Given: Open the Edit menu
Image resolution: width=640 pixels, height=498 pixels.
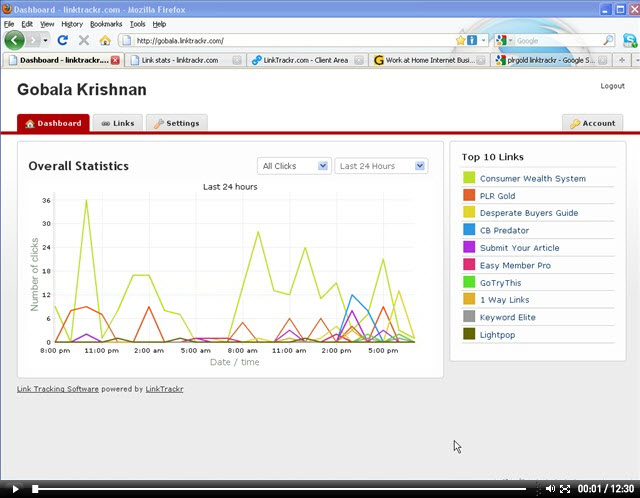Looking at the screenshot, I should 27,24.
